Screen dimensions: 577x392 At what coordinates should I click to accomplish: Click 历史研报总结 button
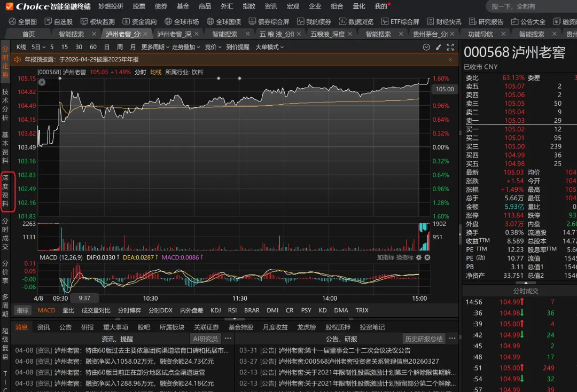pyautogui.click(x=424, y=339)
